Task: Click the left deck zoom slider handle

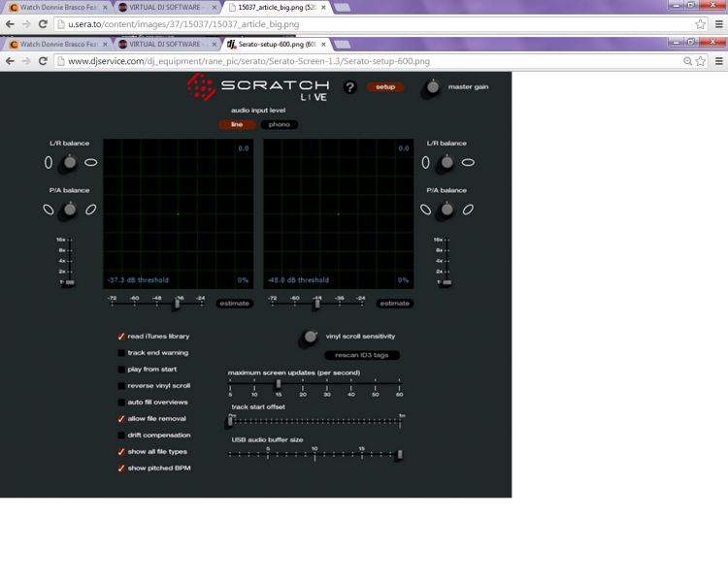Action: [x=70, y=282]
